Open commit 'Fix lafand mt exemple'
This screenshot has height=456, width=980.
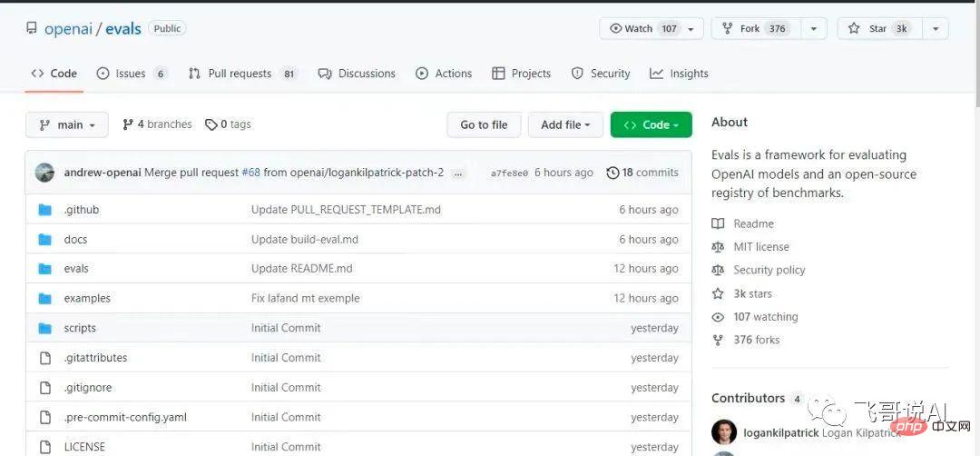[x=306, y=298]
